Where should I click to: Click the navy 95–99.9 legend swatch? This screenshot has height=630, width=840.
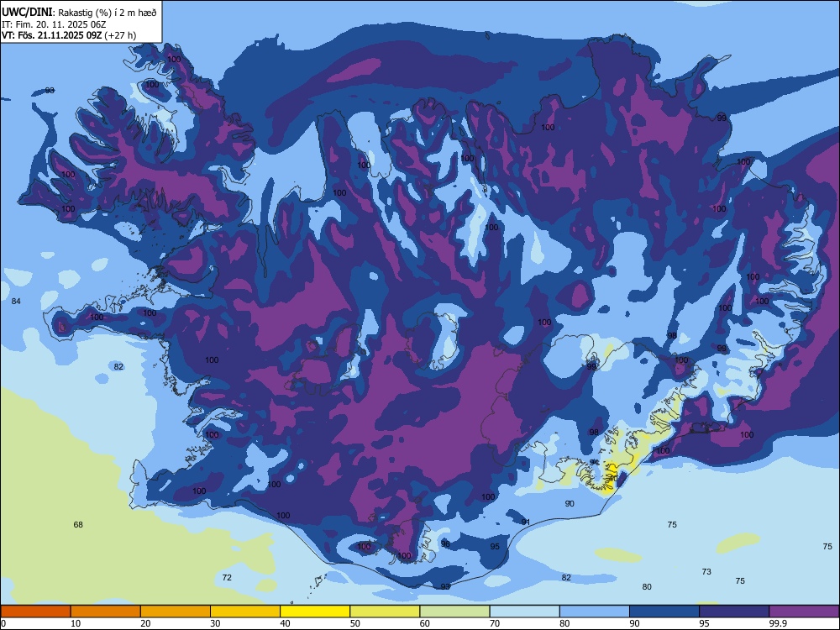(x=734, y=612)
